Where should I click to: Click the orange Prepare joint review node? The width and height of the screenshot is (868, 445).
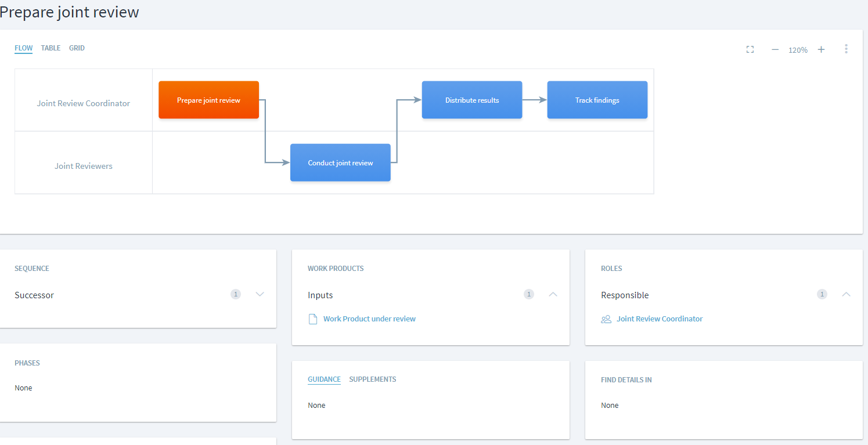(208, 100)
